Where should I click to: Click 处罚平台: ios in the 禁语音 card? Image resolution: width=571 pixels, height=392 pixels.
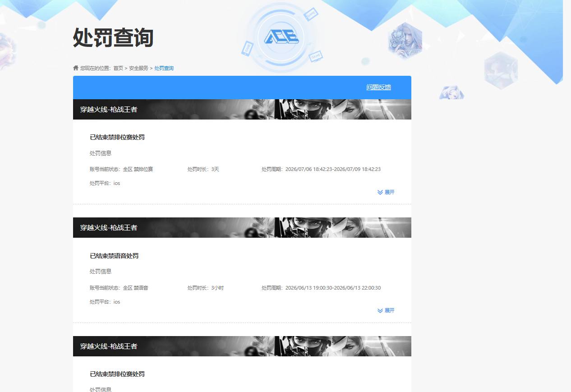coord(105,302)
